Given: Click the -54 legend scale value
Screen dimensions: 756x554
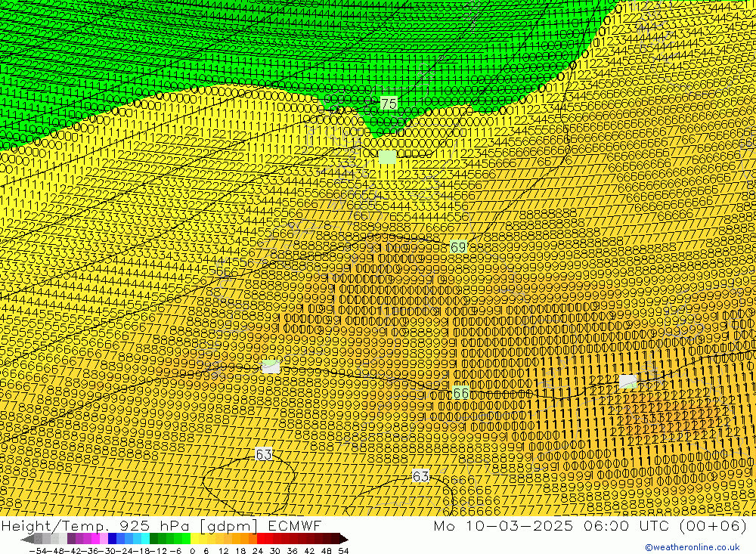Looking at the screenshot, I should 39,551.
